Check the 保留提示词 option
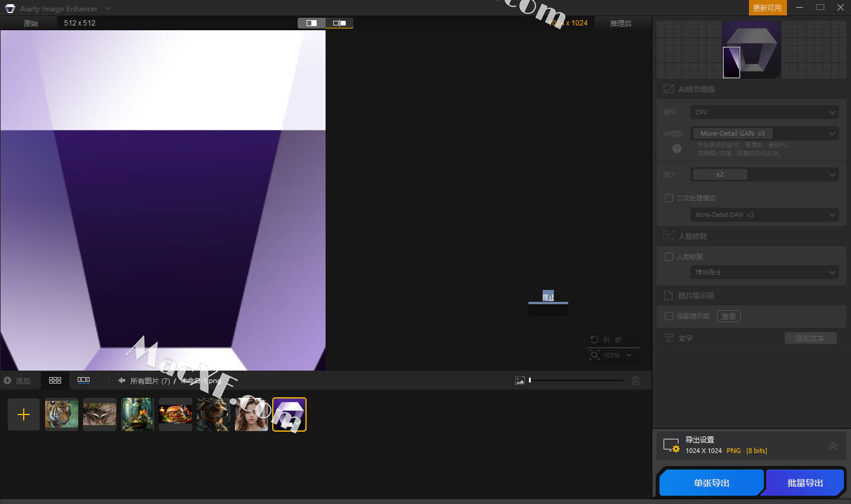Screen dimensions: 851x504 point(669,316)
